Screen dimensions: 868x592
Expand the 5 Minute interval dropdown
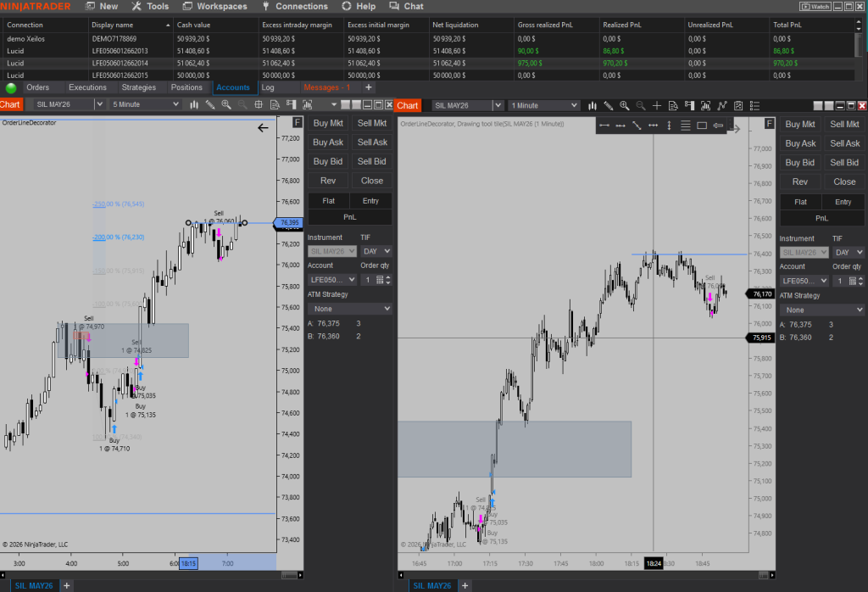click(145, 104)
